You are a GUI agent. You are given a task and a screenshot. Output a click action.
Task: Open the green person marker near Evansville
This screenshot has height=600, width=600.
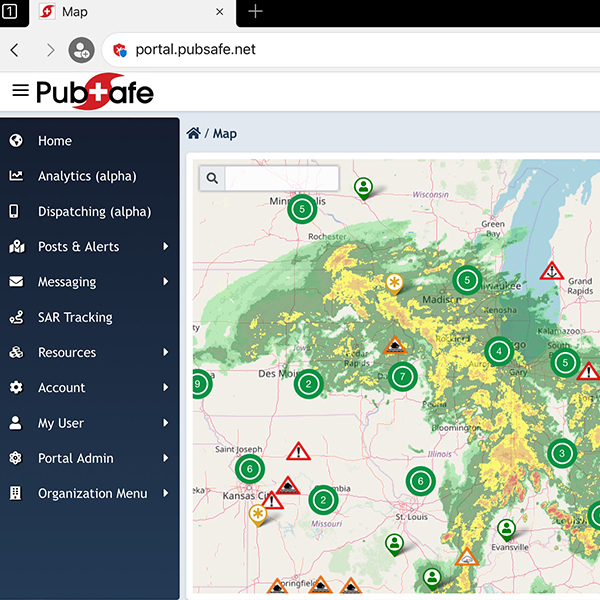click(x=507, y=527)
